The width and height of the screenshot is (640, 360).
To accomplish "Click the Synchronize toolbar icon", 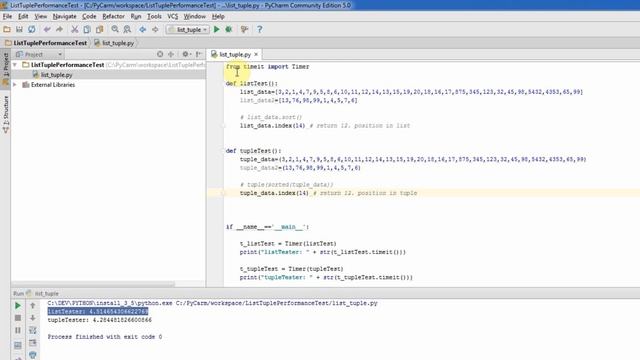I will tap(31, 29).
